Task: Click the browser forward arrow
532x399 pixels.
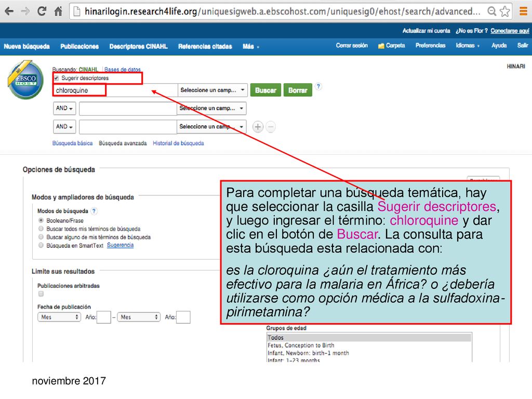Action: (x=25, y=11)
